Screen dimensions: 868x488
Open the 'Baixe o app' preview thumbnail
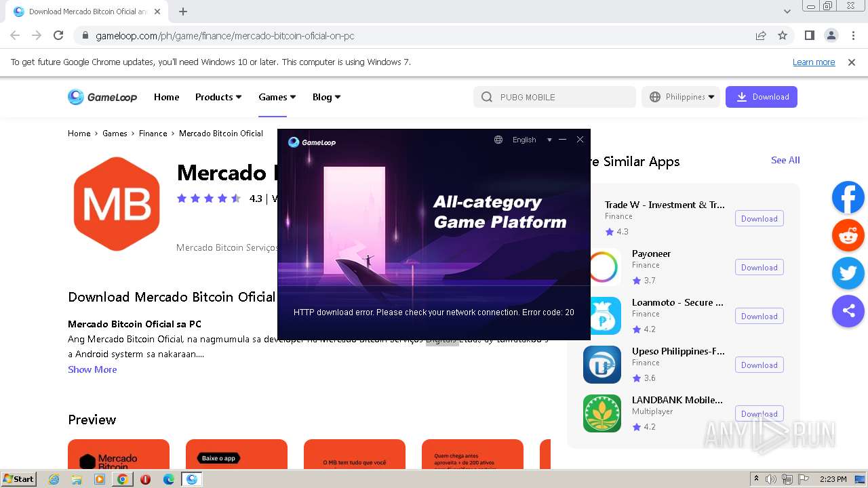point(237,454)
